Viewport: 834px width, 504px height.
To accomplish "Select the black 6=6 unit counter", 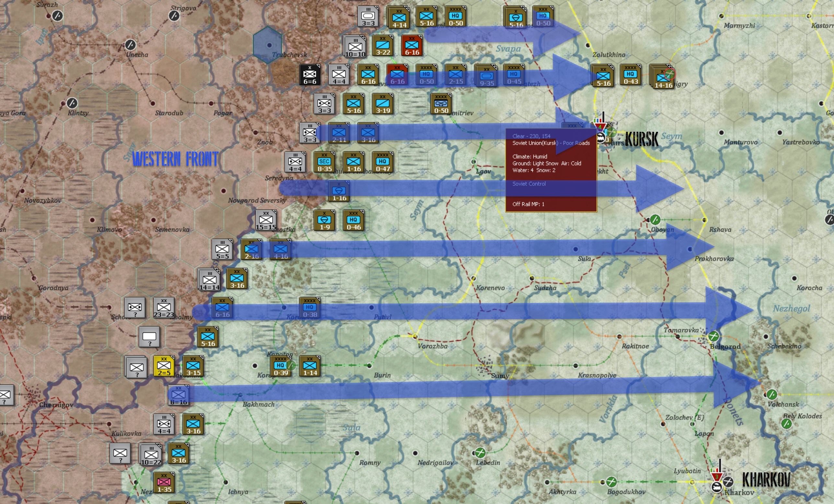I will pos(309,74).
